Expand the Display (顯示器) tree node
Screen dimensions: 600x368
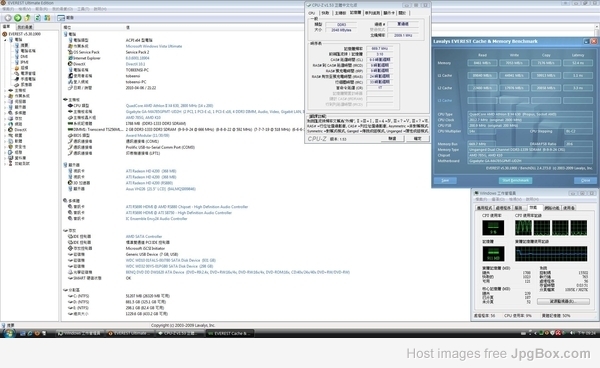point(5,107)
